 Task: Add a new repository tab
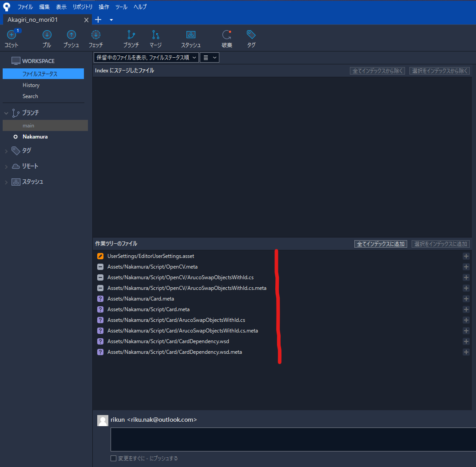(x=98, y=20)
